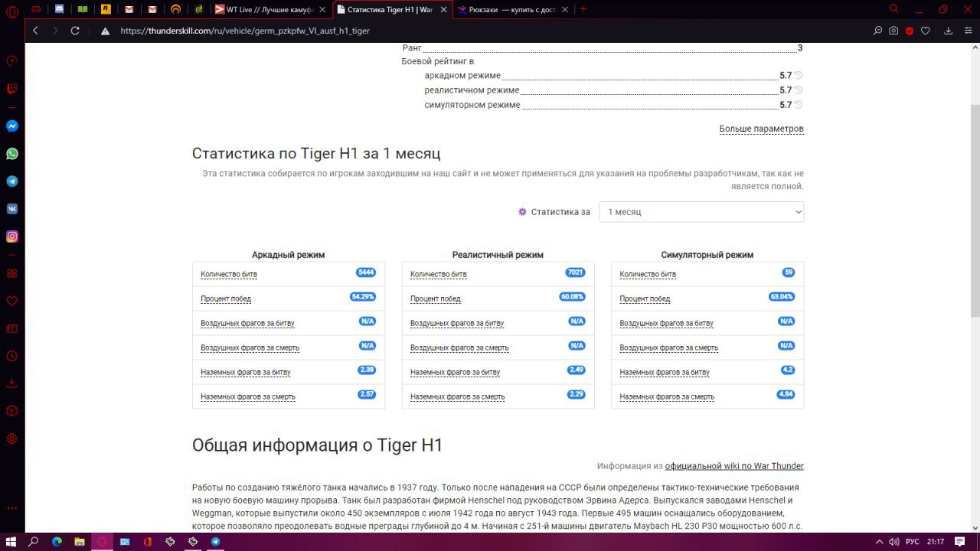Launch Microsoft Edge from taskbar
Screen dimensions: 980x551
(57, 541)
